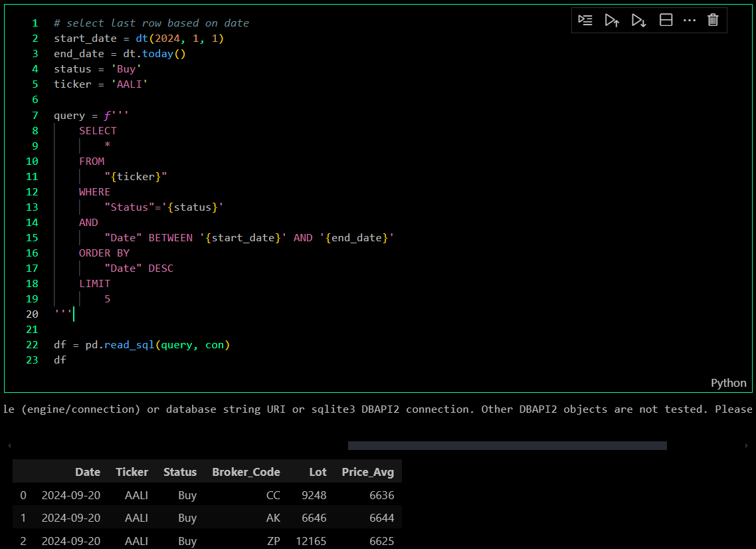Split cell icon in toolbar
Viewport: 756px width, 549px height.
coord(666,20)
